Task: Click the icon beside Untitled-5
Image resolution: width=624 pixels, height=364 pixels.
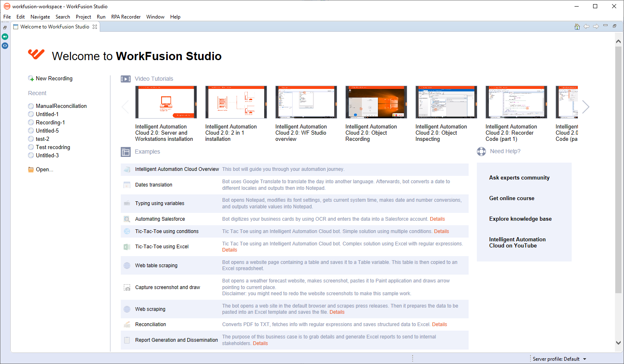Action: click(31, 131)
